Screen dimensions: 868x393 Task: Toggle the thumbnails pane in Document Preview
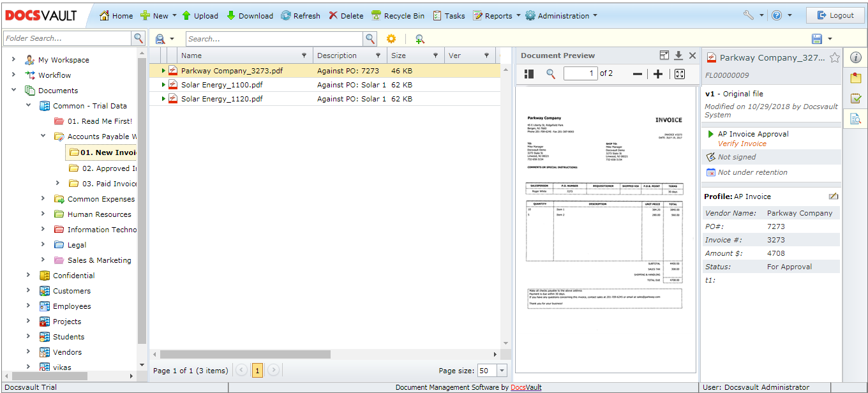click(528, 73)
